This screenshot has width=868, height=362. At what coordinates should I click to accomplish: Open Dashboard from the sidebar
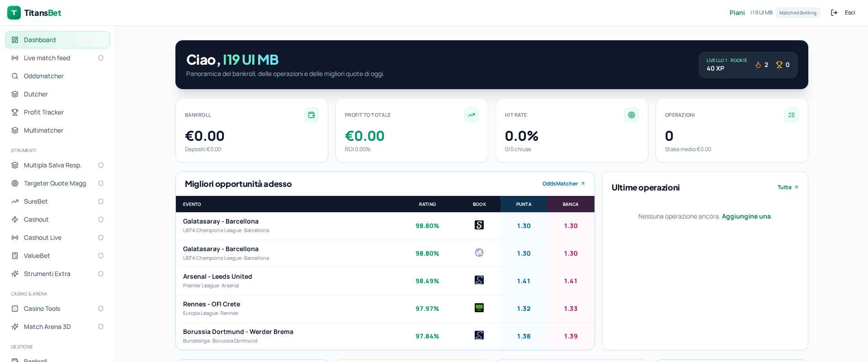pos(57,40)
